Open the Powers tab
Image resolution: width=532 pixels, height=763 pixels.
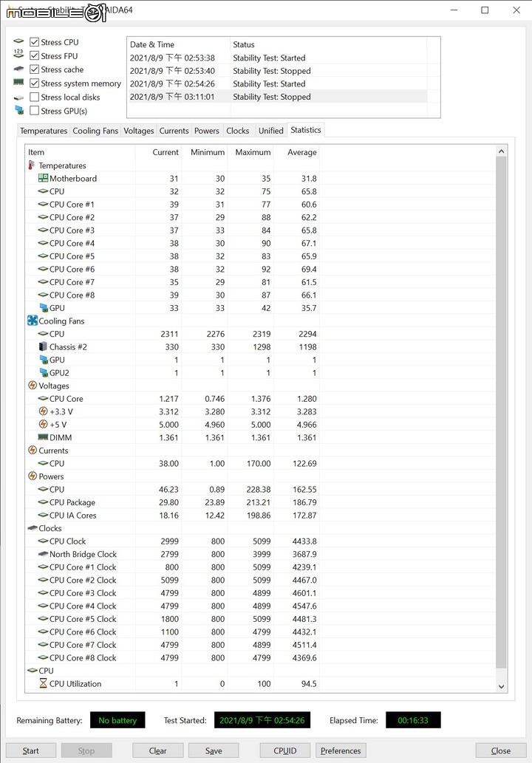(207, 131)
